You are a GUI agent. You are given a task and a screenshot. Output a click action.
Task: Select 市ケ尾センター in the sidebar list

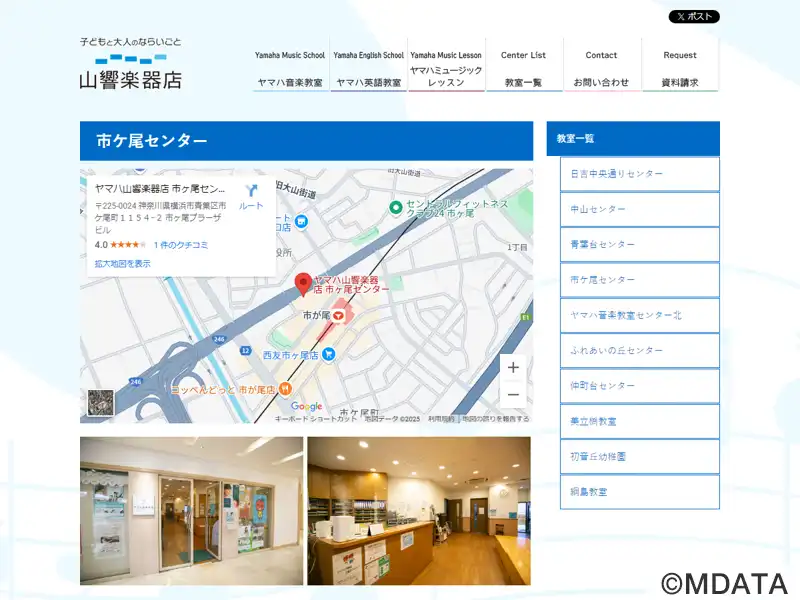(640, 280)
